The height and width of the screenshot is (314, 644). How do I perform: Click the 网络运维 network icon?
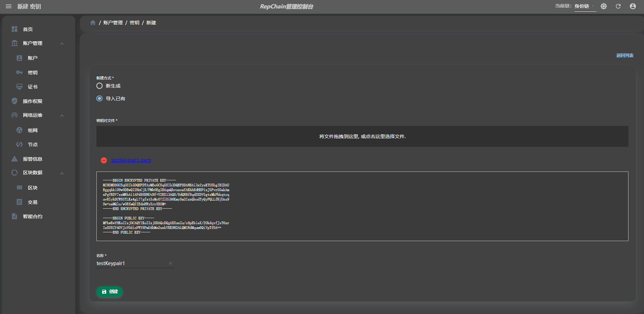(14, 115)
